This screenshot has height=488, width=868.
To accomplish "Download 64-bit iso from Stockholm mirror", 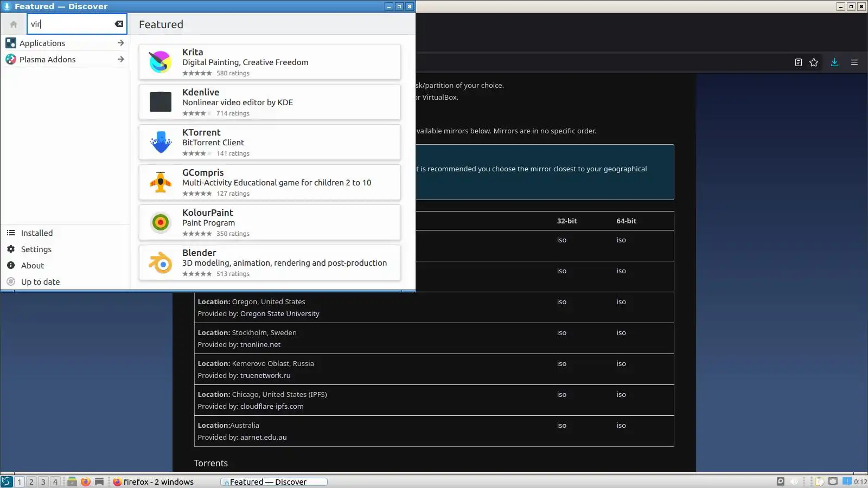I will 621,333.
